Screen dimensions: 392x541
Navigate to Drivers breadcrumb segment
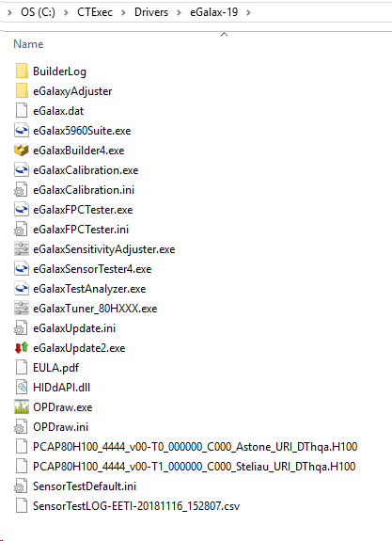point(151,12)
